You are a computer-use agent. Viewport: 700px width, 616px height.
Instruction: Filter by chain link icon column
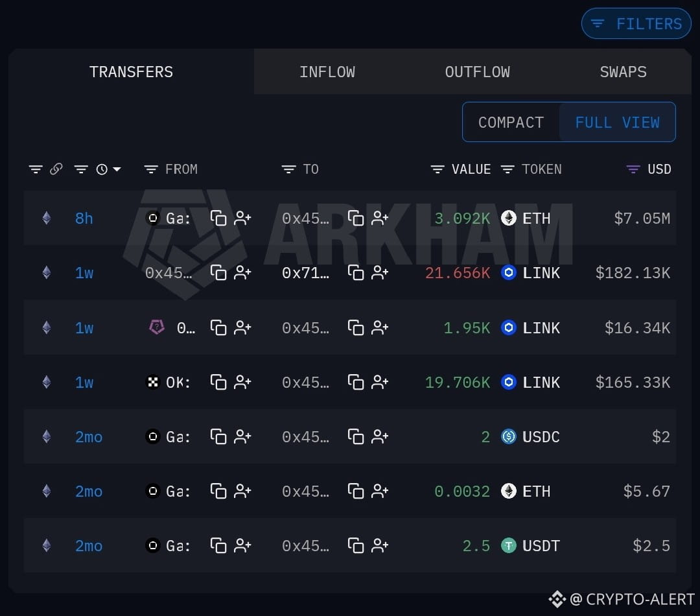click(x=56, y=169)
